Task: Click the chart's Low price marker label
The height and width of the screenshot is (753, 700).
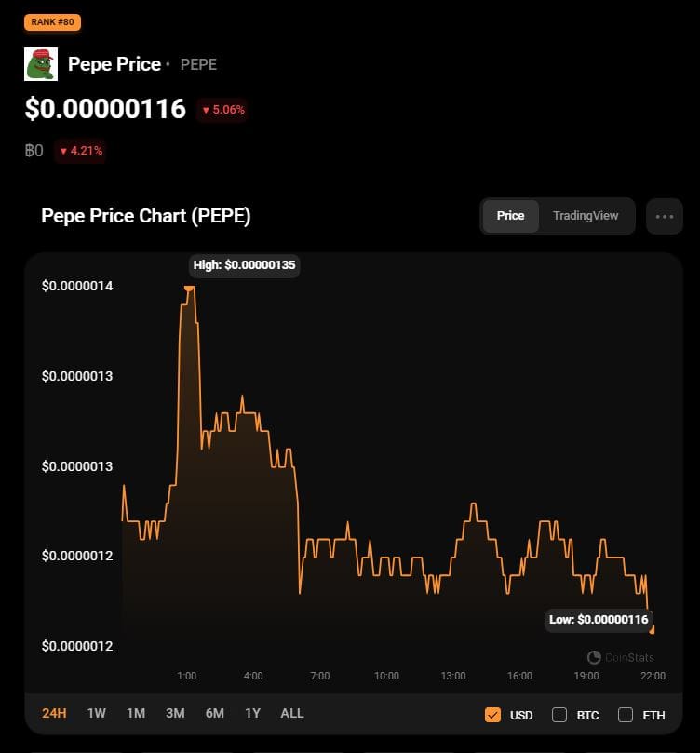Action: [599, 619]
